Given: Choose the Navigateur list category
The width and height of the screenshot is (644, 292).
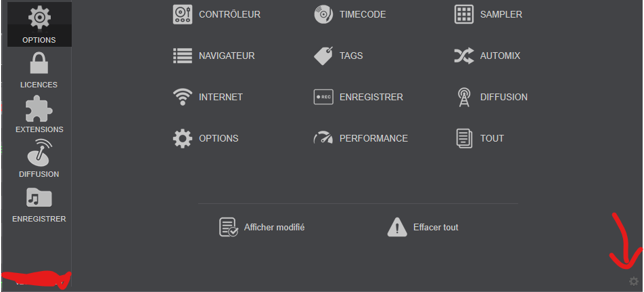Looking at the screenshot, I should point(214,56).
